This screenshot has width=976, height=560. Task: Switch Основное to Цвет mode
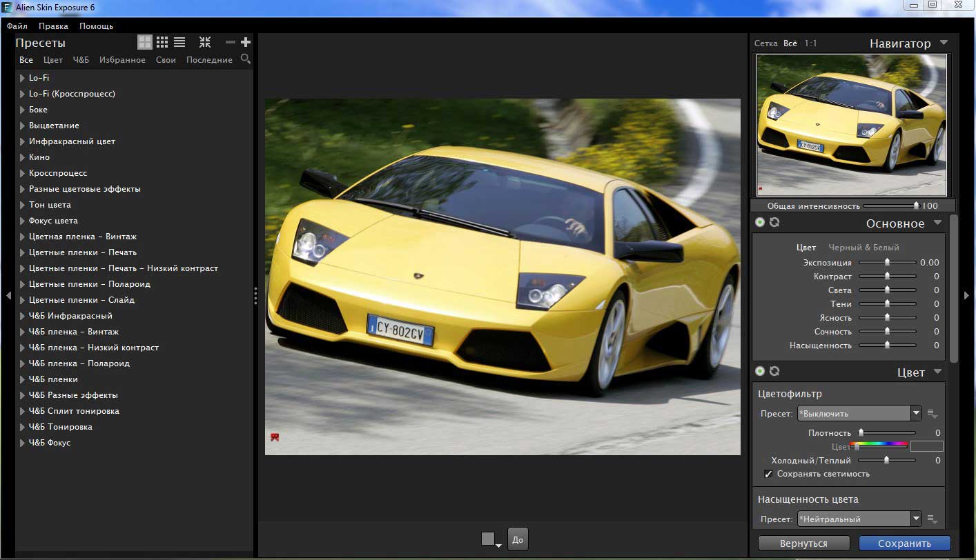pos(806,248)
